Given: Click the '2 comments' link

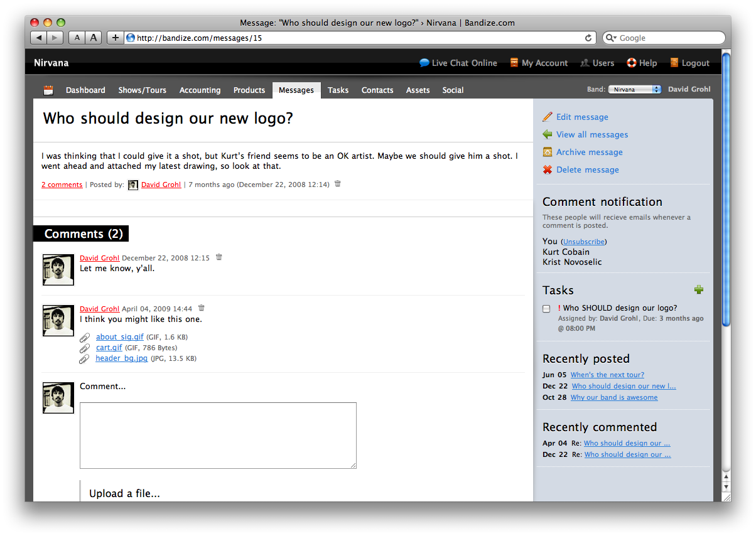Looking at the screenshot, I should 62,185.
